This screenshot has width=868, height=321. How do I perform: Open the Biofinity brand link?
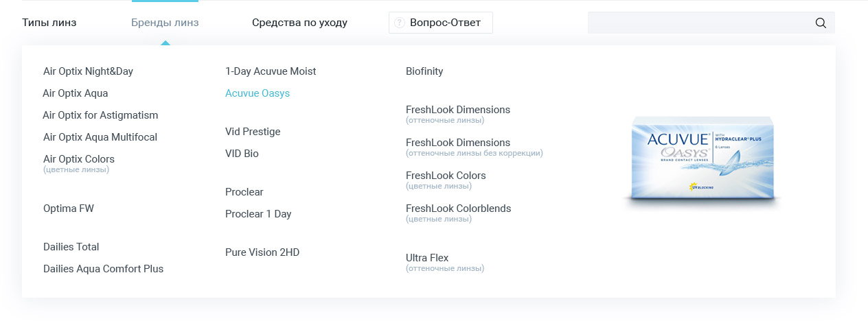(424, 71)
